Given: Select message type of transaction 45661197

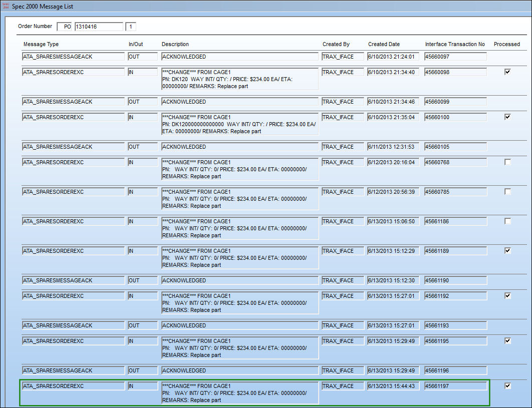Looking at the screenshot, I should pos(73,386).
